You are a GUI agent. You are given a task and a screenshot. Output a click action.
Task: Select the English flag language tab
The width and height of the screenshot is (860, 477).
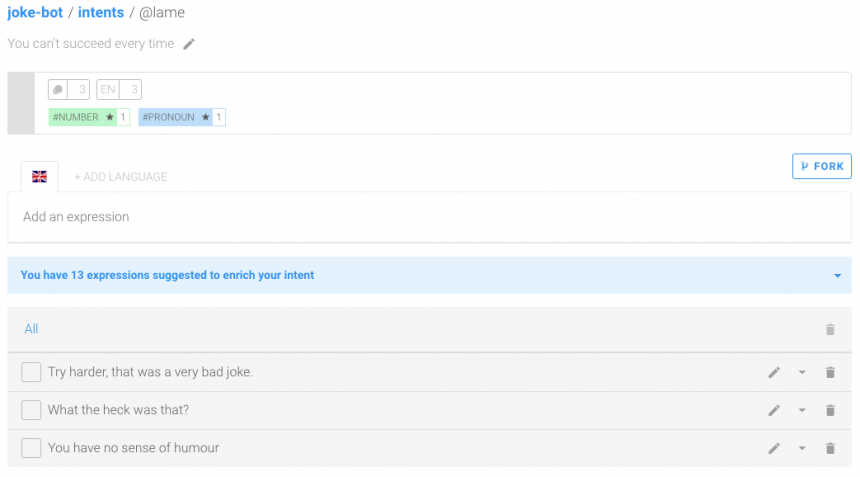point(40,177)
